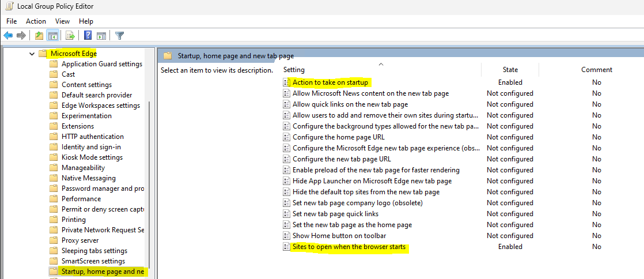Select Enable preload of the new tab page
This screenshot has width=644, height=279.
point(376,170)
